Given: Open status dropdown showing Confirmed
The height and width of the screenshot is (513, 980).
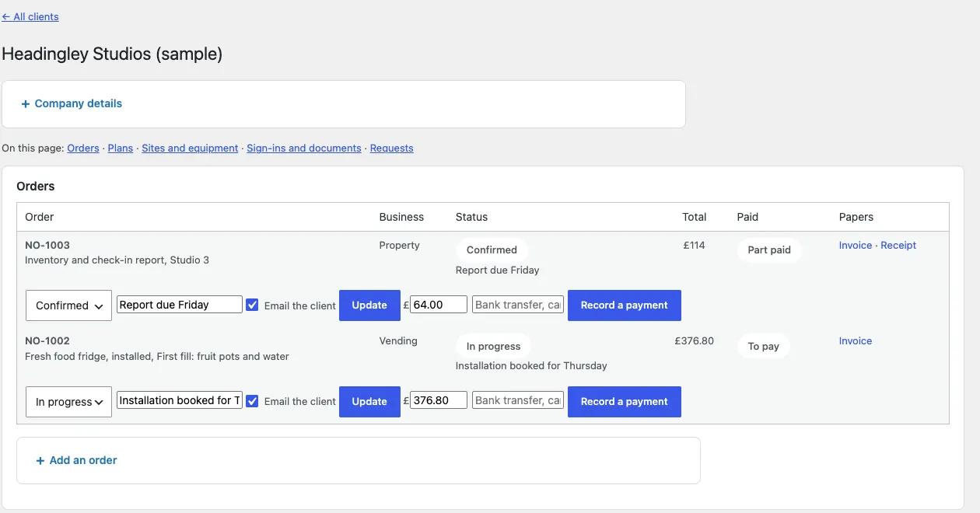Looking at the screenshot, I should click(x=68, y=305).
